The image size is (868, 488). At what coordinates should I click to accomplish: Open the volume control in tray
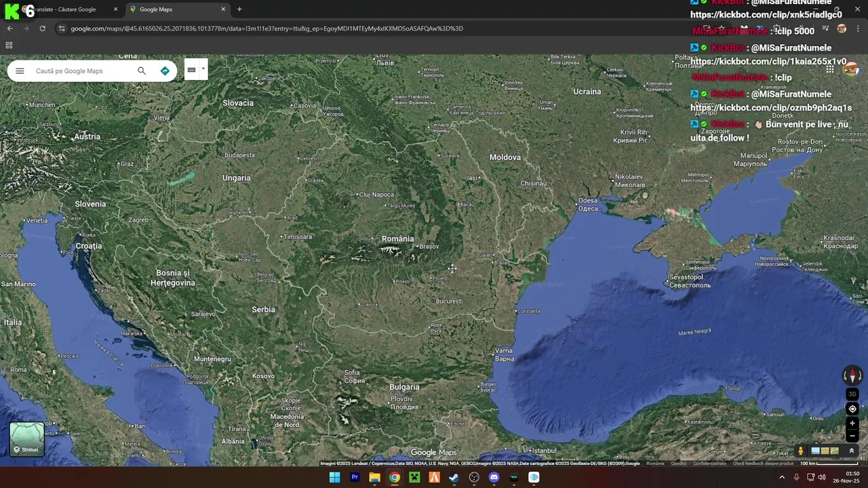(822, 477)
